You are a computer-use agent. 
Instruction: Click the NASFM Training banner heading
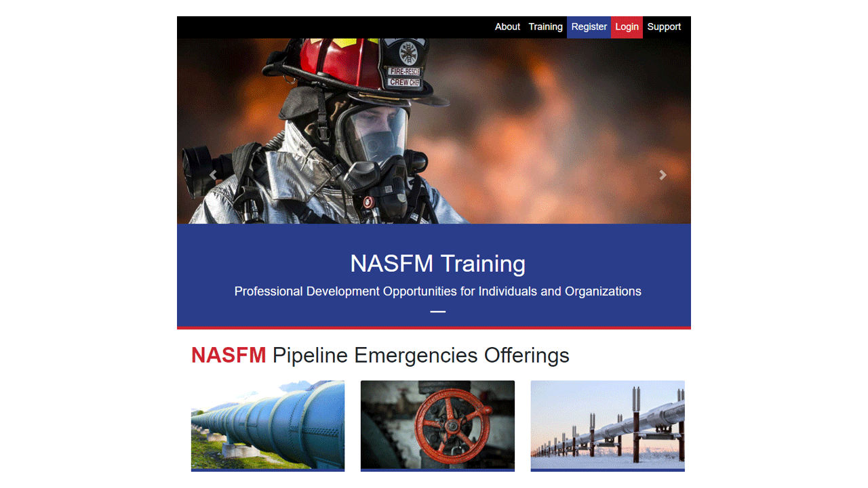(437, 263)
